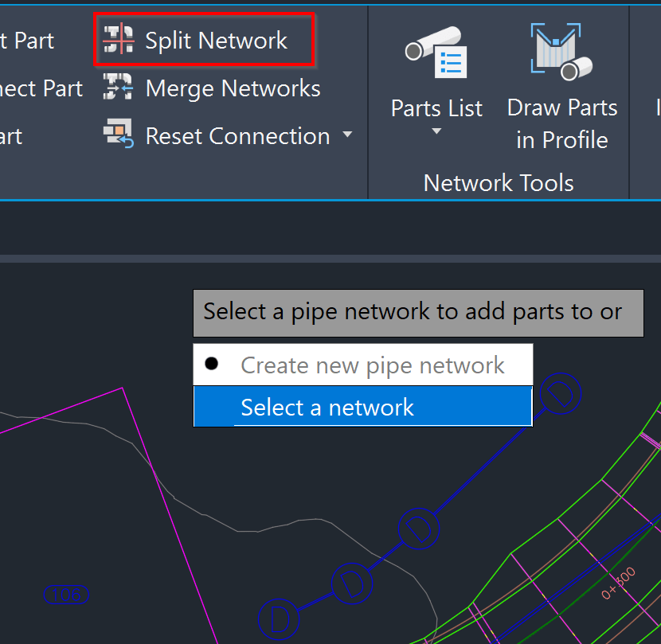
Task: Click the bottom circle-D structure marker
Action: tap(279, 619)
